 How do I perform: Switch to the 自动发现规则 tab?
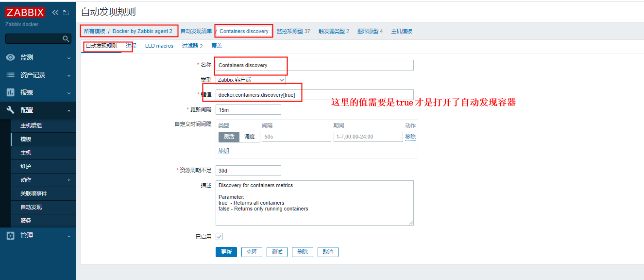point(102,46)
